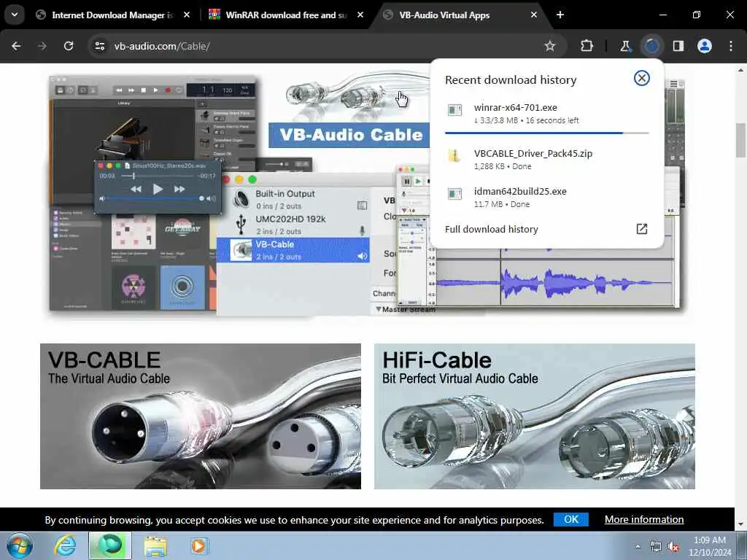Click the network tray icon
Screen dimensions: 747x560
(x=656, y=547)
